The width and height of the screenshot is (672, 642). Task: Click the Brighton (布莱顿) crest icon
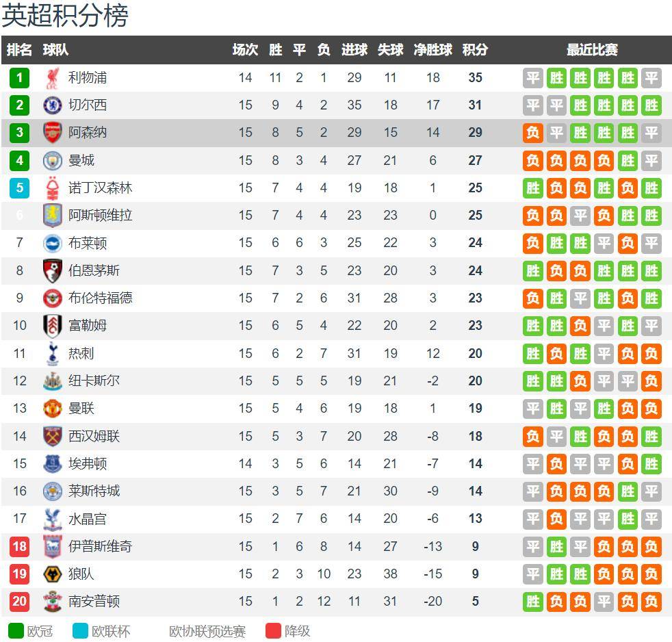coord(53,243)
